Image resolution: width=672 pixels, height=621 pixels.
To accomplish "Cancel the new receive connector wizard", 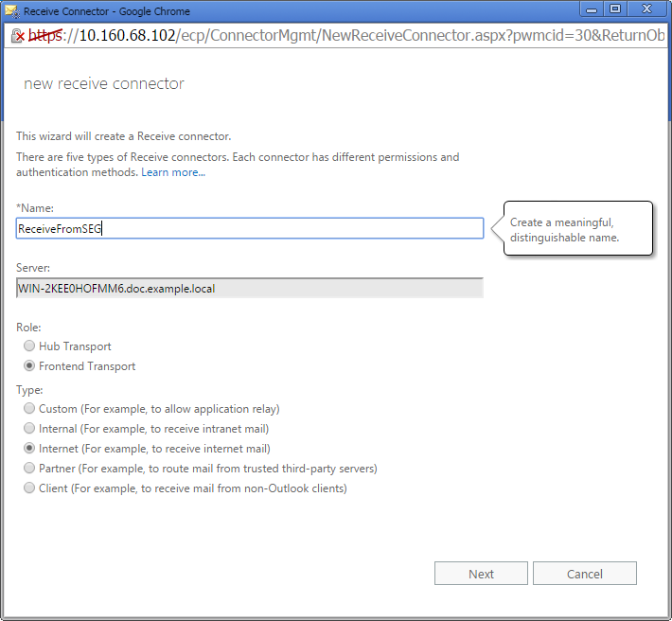I will 584,574.
